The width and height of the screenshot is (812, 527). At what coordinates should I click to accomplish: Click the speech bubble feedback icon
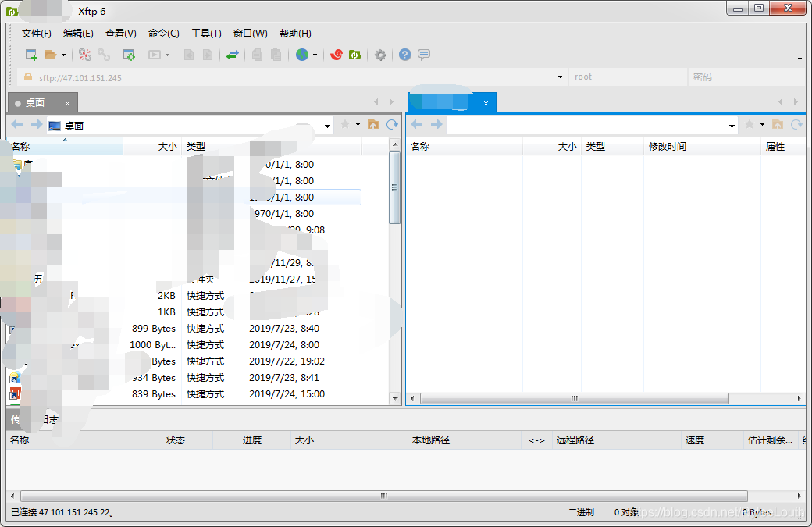coord(424,55)
